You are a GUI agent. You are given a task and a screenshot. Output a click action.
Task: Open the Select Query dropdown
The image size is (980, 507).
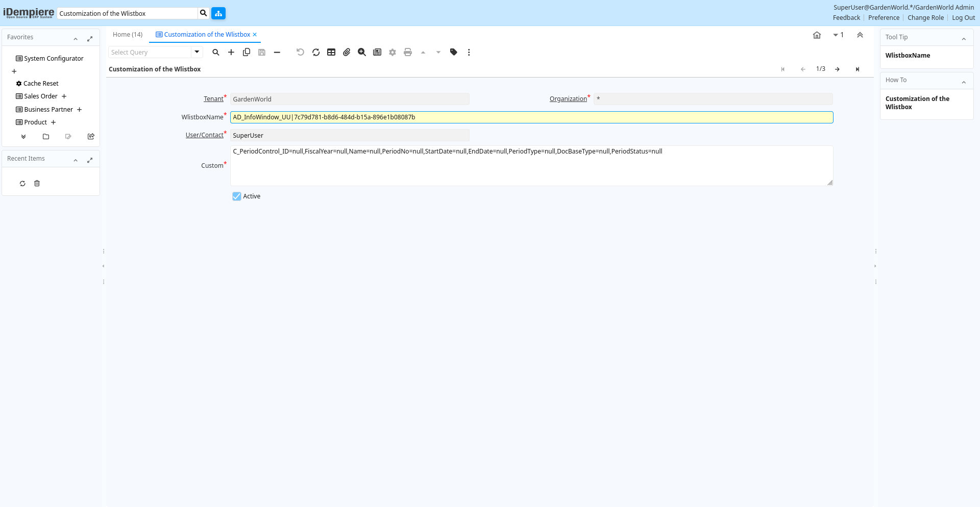tap(197, 52)
